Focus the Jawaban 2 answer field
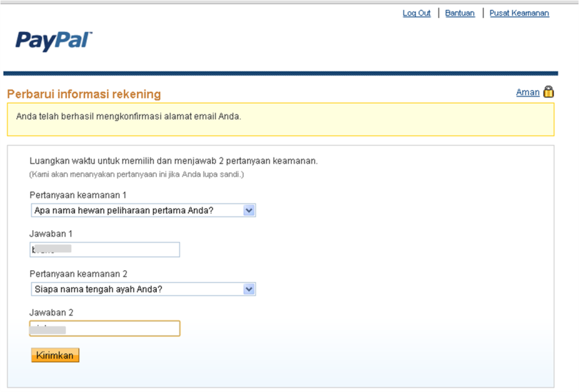Viewport: 579px width, 392px height. 104,329
